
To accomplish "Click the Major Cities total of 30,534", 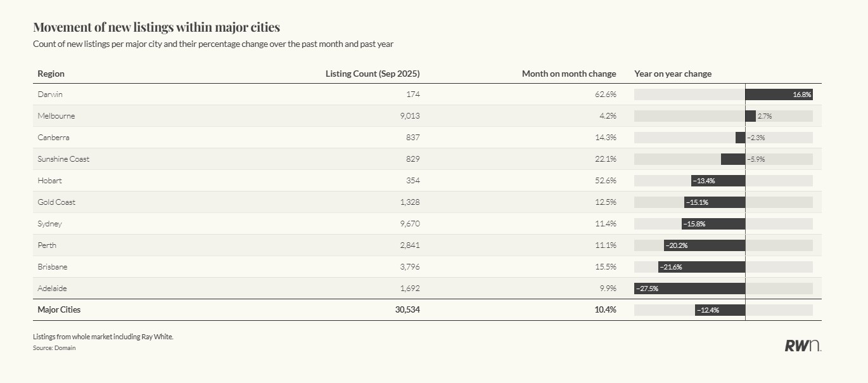I will 406,310.
